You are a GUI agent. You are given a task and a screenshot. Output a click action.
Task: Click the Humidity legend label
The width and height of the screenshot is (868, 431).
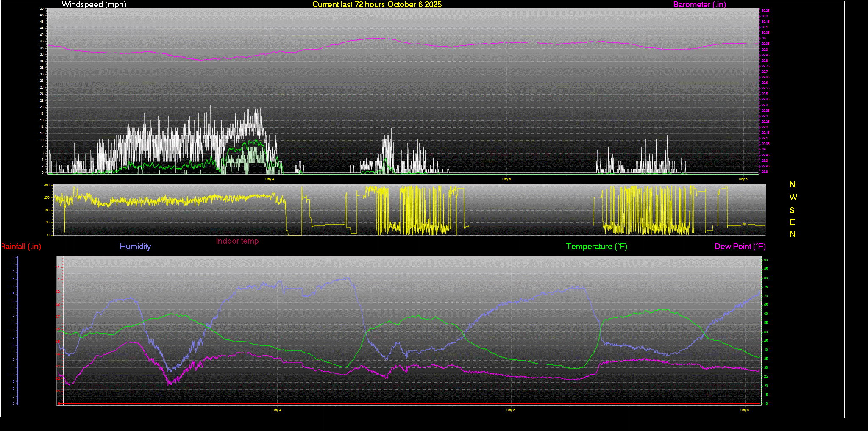(135, 247)
